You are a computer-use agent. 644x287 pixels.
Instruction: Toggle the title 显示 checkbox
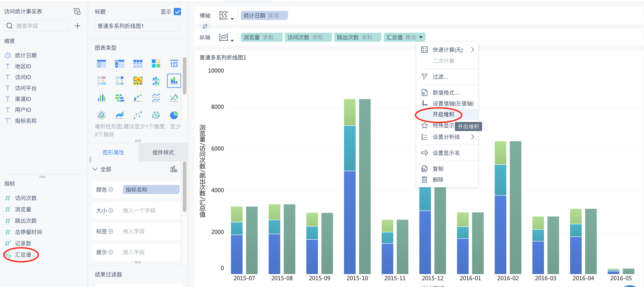[x=177, y=12]
